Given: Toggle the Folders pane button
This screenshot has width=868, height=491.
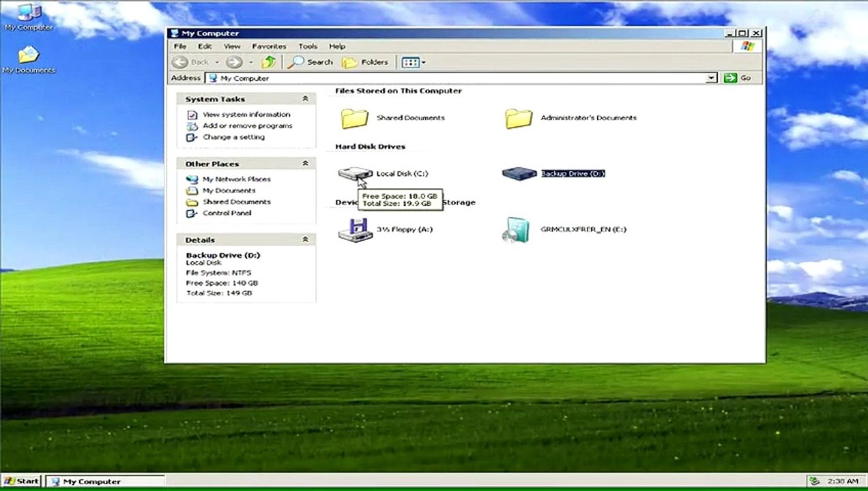Looking at the screenshot, I should (366, 62).
